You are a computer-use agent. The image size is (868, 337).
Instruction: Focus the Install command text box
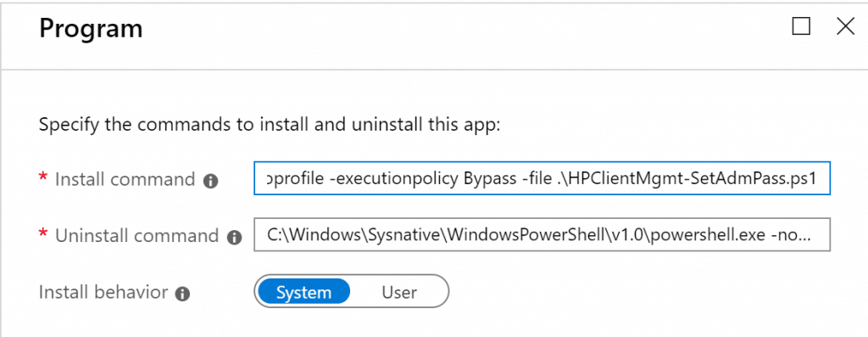(542, 178)
